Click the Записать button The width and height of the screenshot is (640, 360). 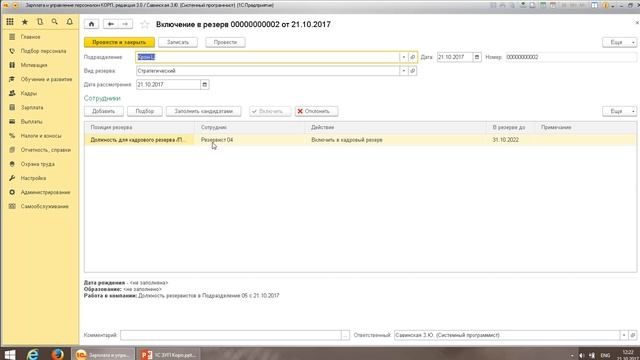click(x=178, y=42)
